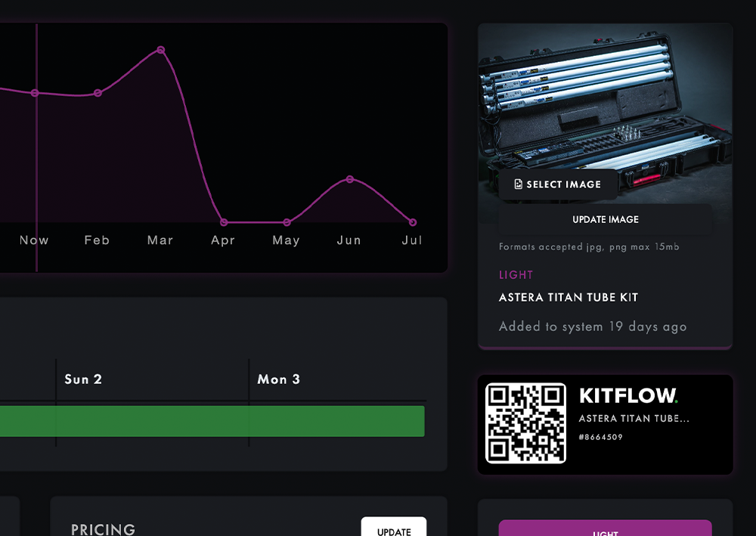Viewport: 756px width, 536px height.
Task: Click the Jun data point on graph
Action: pyautogui.click(x=349, y=179)
